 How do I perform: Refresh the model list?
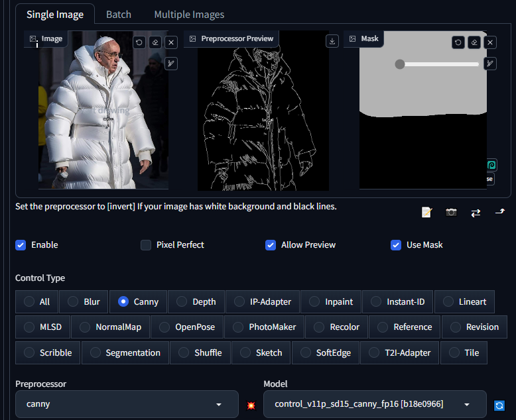point(499,405)
